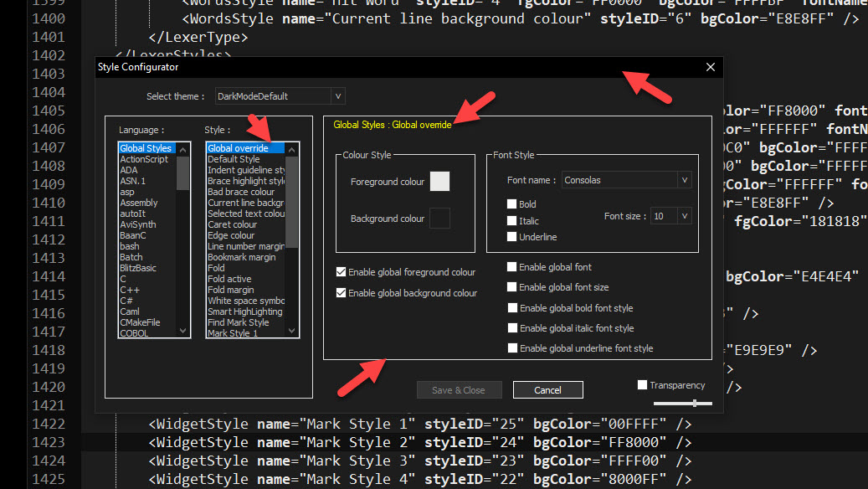Check Enable global italic font style
The image size is (868, 489).
[512, 328]
